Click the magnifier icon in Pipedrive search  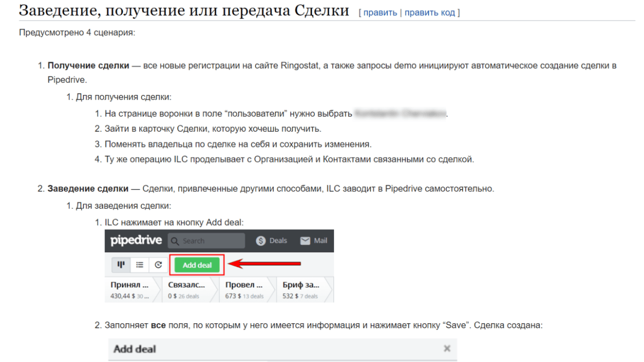click(x=175, y=241)
